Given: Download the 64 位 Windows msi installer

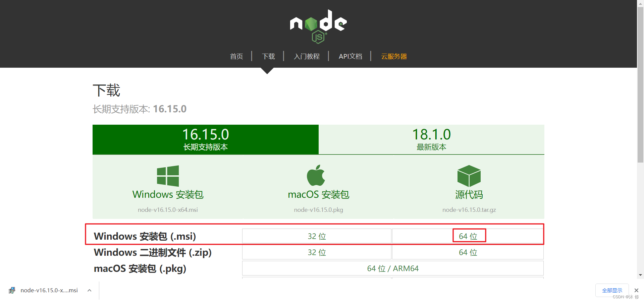Looking at the screenshot, I should click(468, 236).
